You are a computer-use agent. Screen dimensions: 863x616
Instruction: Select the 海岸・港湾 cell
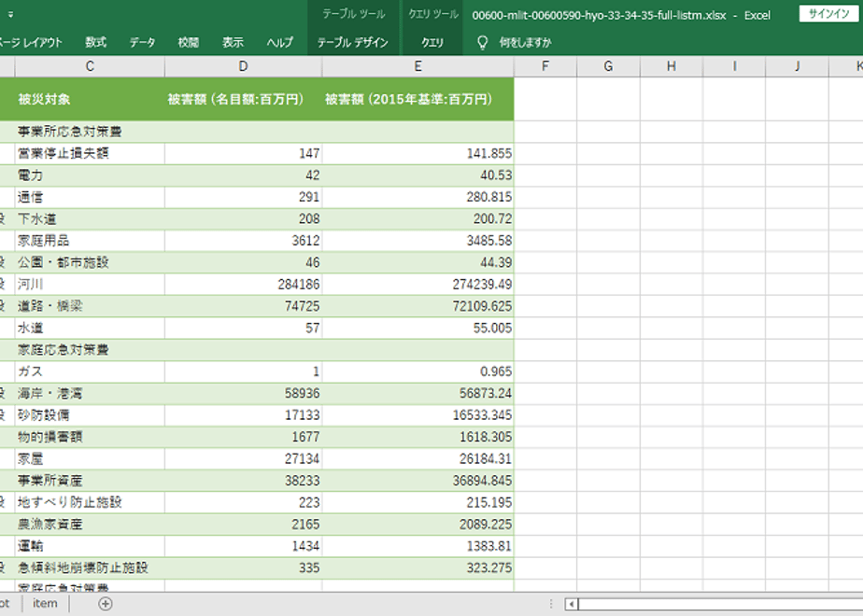click(x=90, y=394)
